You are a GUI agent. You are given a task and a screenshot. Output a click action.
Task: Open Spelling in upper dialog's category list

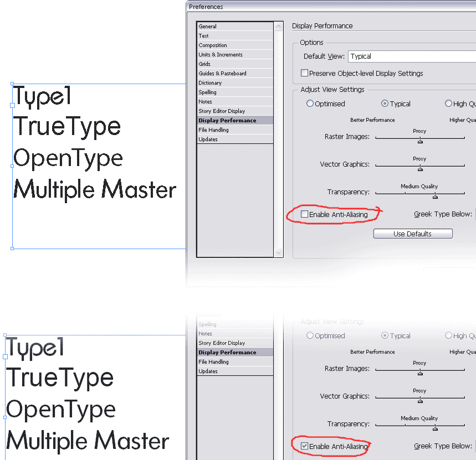point(236,92)
